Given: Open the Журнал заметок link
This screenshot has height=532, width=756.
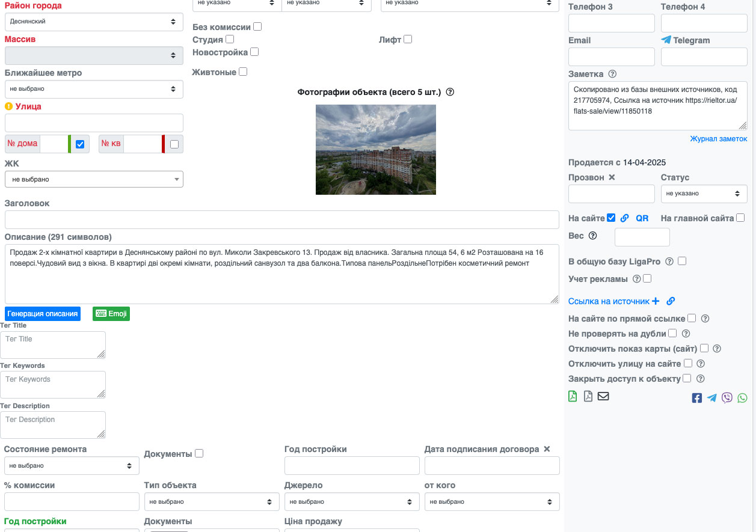Looking at the screenshot, I should (x=718, y=139).
